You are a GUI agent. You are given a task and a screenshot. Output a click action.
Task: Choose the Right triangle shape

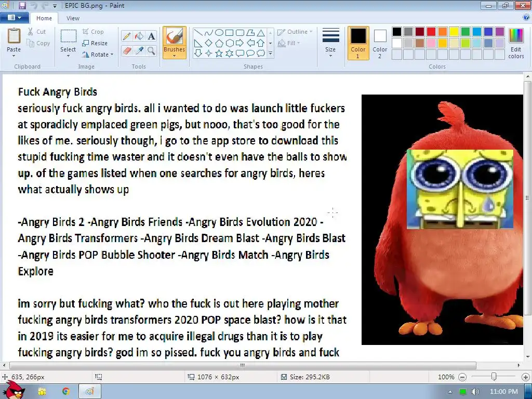coord(198,43)
